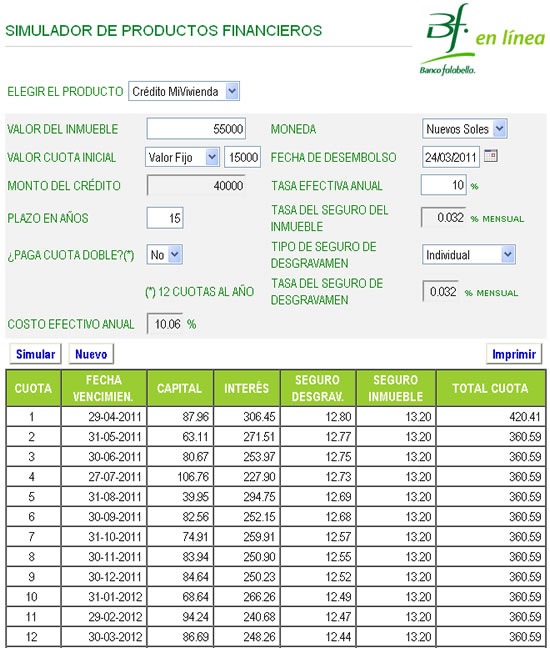550x648 pixels.
Task: Click the date cell 30-09-2011
Action: click(104, 517)
